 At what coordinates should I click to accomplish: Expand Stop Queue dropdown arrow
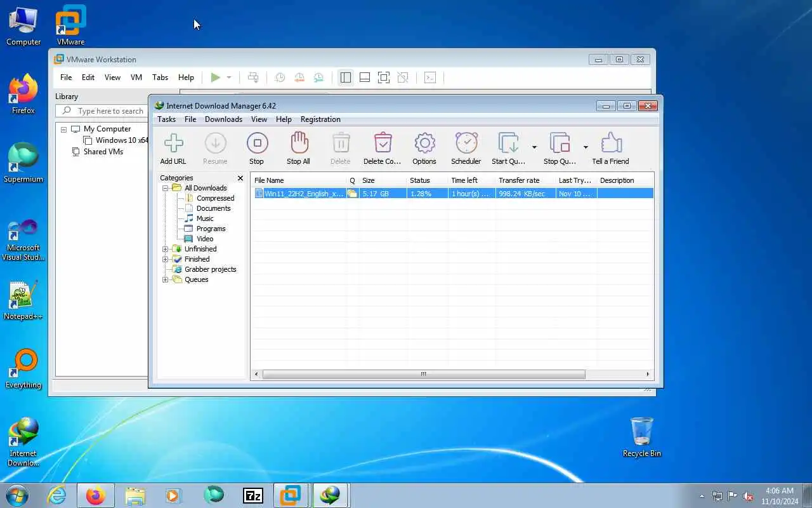click(x=586, y=147)
